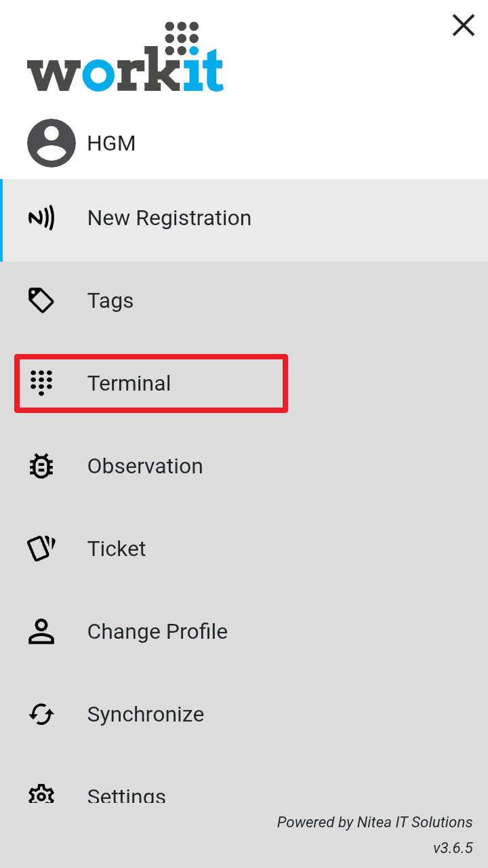Tap the Synchronize menu item
The height and width of the screenshot is (868, 488).
click(x=146, y=714)
